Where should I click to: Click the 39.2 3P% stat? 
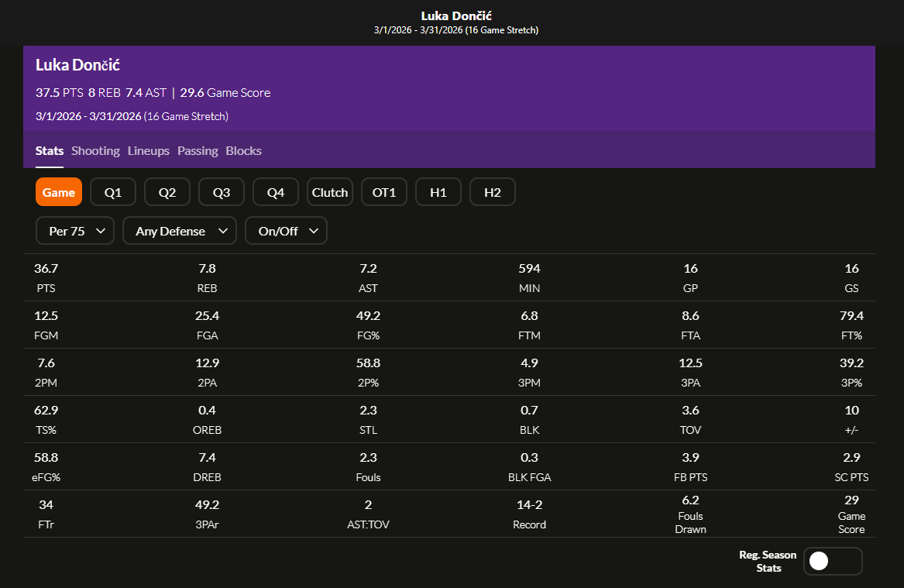pos(851,373)
